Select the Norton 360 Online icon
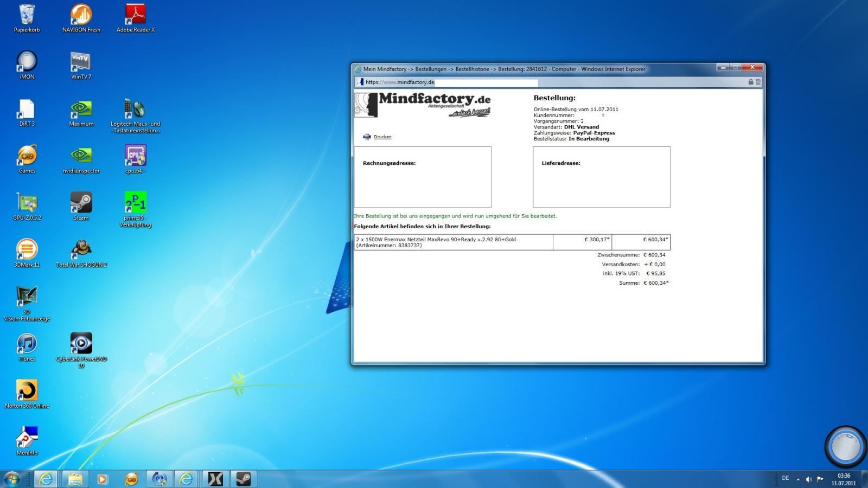 coord(27,394)
